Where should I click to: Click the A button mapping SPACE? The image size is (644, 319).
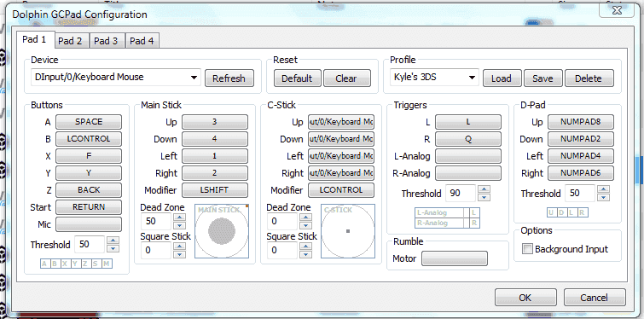click(89, 122)
